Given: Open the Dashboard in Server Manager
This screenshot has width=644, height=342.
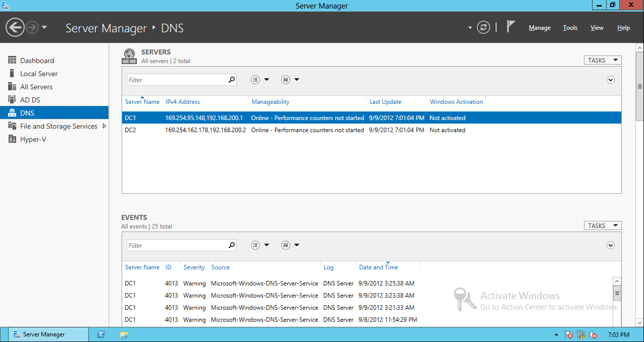Looking at the screenshot, I should click(37, 60).
